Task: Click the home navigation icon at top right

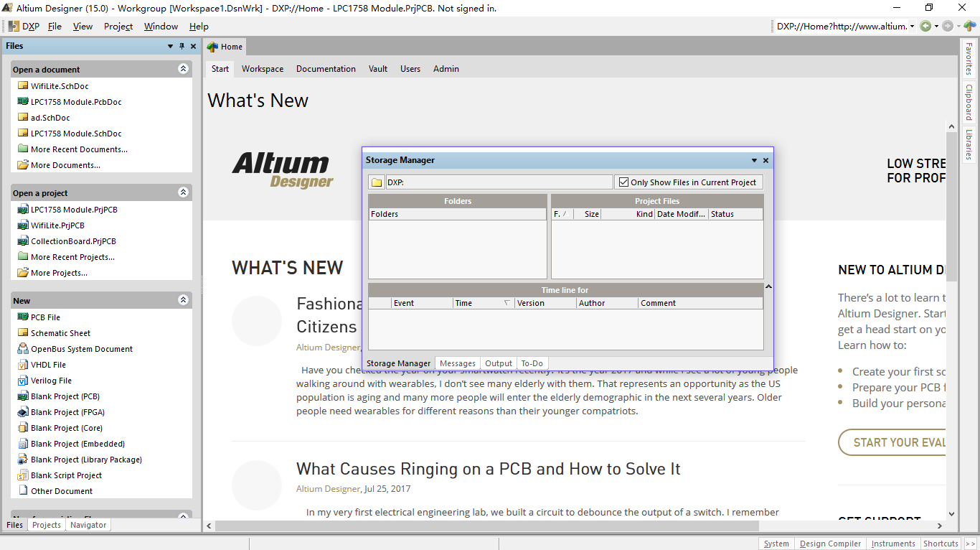Action: tap(969, 27)
